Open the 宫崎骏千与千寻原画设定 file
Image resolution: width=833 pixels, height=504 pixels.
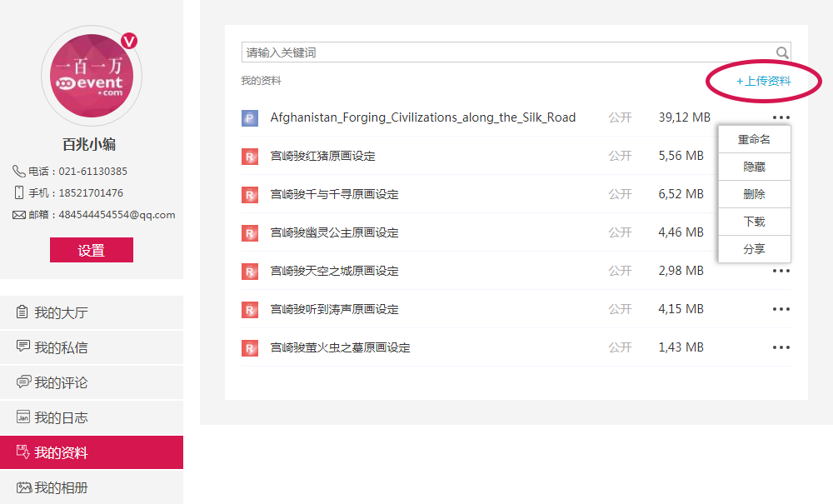[x=335, y=194]
